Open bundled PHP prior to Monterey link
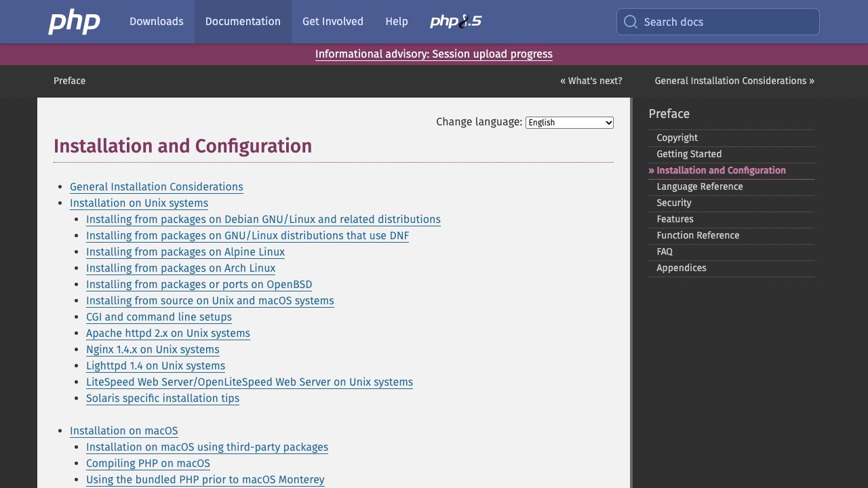This screenshot has width=868, height=488. click(x=205, y=480)
